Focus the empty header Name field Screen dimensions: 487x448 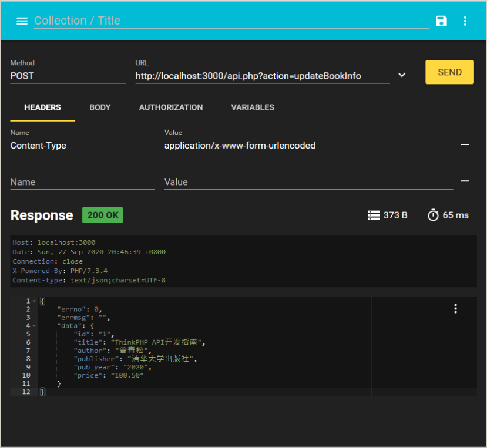click(x=82, y=182)
